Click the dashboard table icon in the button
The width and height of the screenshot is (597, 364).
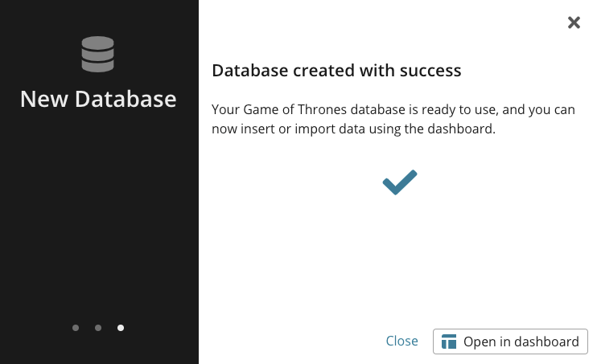coord(449,342)
